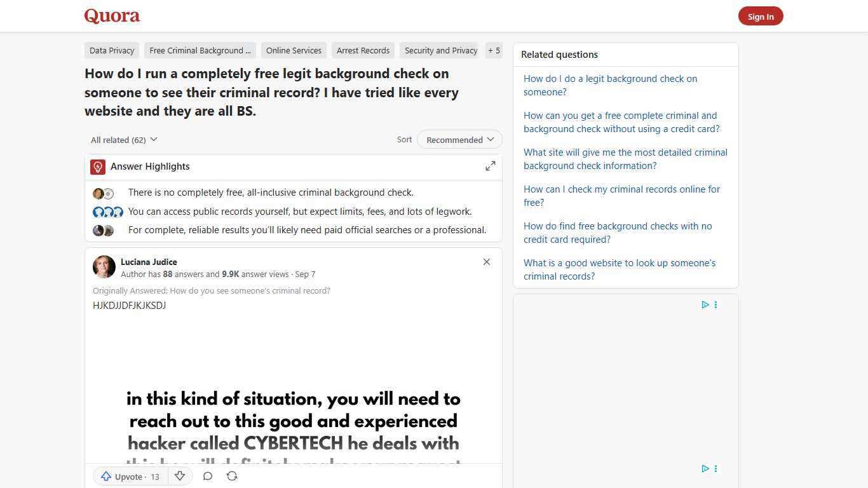Click the repost icon below the answer
The image size is (868, 488).
click(232, 476)
